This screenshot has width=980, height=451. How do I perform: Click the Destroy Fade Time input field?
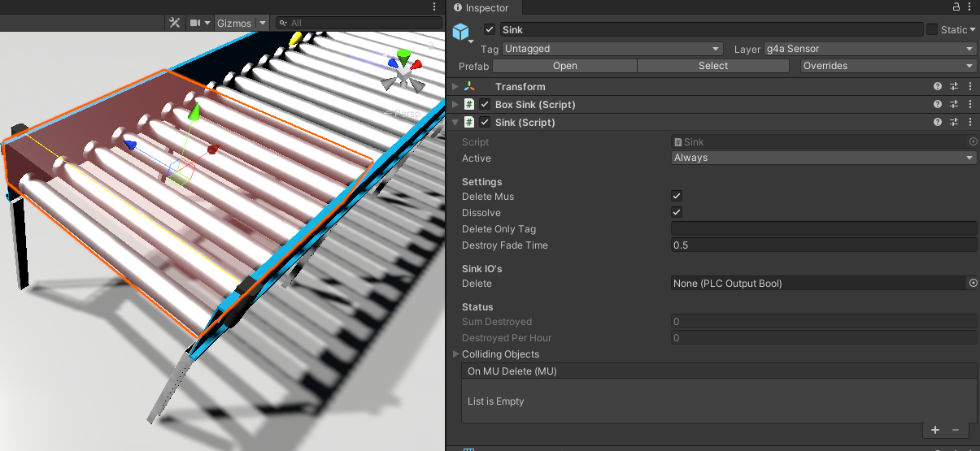point(824,245)
